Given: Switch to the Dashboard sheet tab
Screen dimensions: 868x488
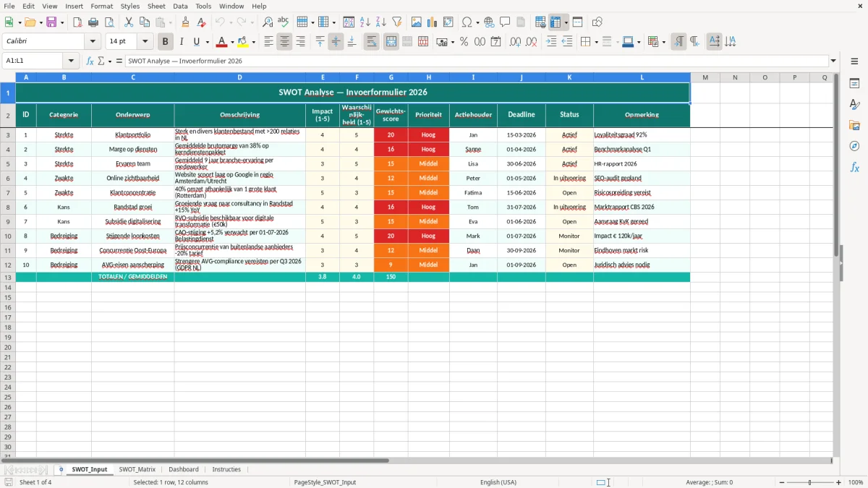Looking at the screenshot, I should point(184,469).
